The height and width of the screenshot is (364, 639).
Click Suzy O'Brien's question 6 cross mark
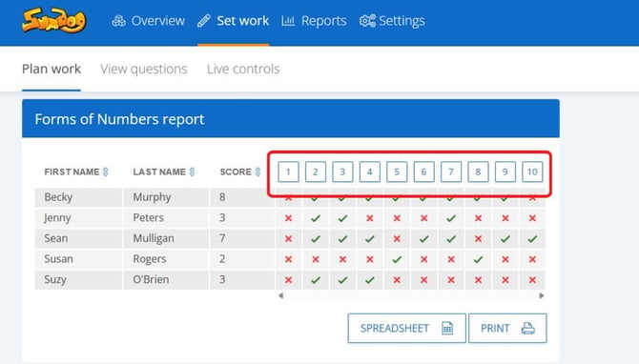pos(423,280)
